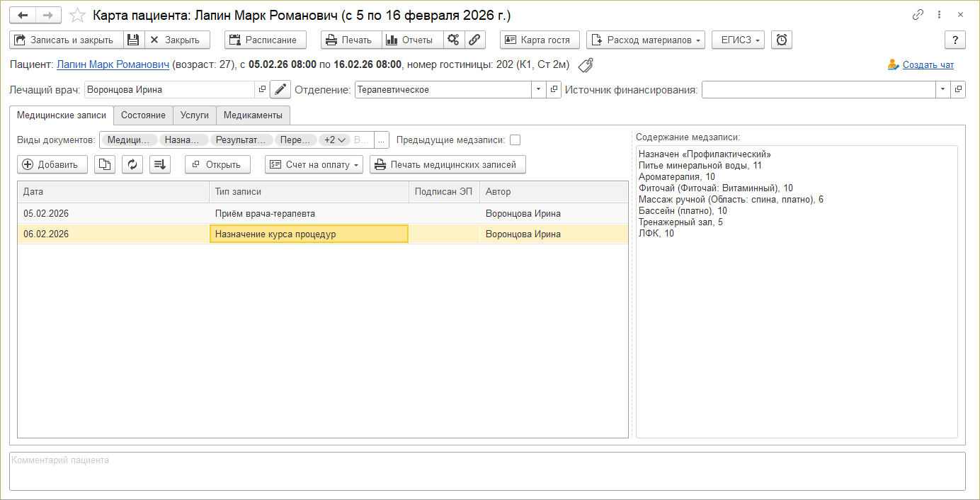Viewport: 980px width, 500px height.
Task: Click the chain link icon in the toolbar
Action: pos(475,40)
